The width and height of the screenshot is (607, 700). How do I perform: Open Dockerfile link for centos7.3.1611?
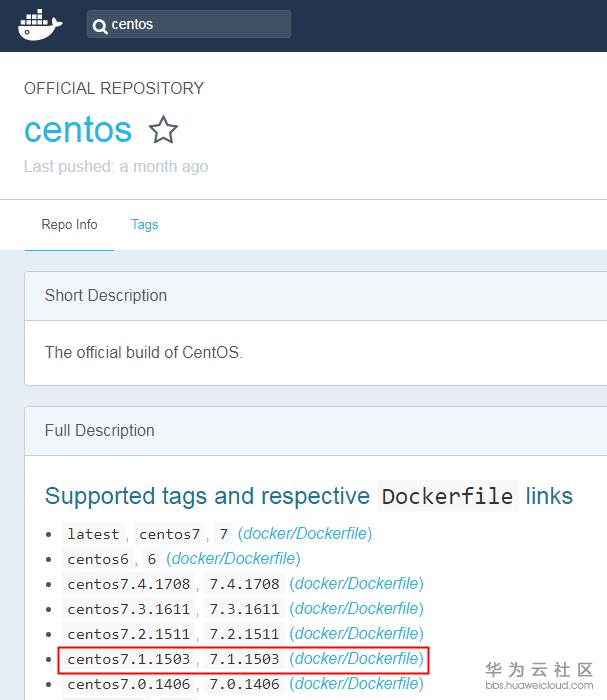[356, 609]
